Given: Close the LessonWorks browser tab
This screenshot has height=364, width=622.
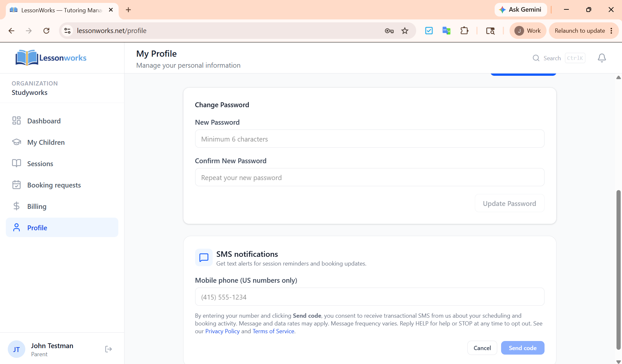Looking at the screenshot, I should tap(111, 10).
